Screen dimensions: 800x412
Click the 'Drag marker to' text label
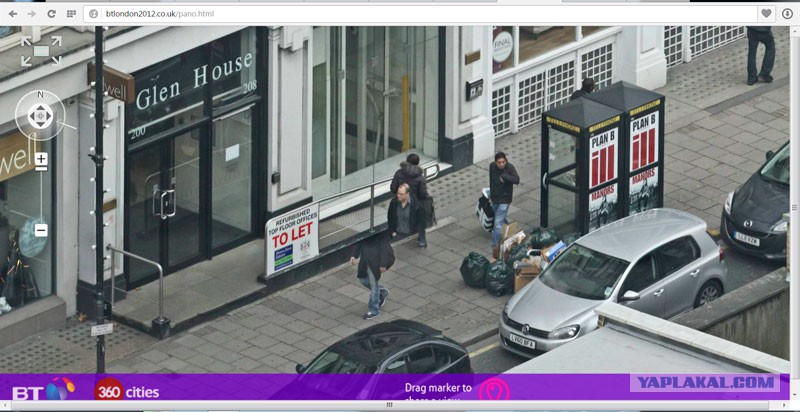[438, 388]
